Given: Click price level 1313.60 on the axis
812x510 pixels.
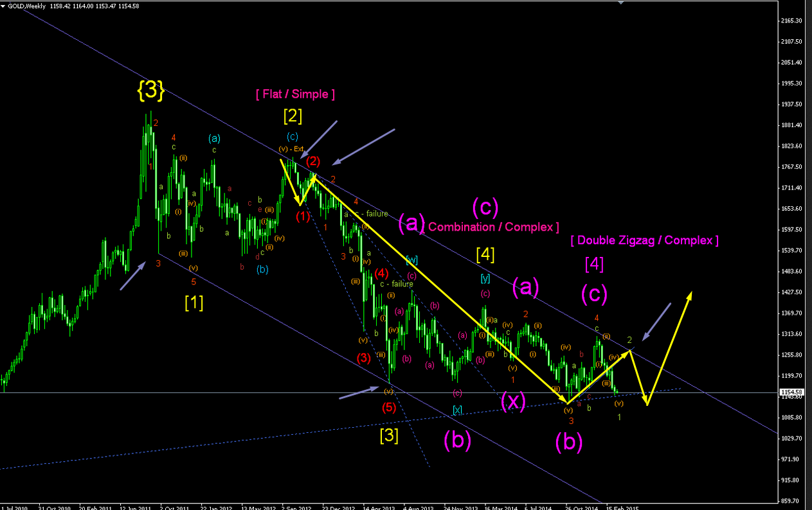Looking at the screenshot, I should pyautogui.click(x=791, y=334).
